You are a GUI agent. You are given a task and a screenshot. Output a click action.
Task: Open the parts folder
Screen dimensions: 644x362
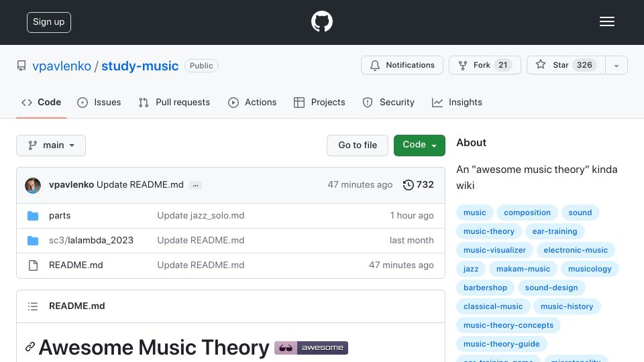tap(60, 216)
